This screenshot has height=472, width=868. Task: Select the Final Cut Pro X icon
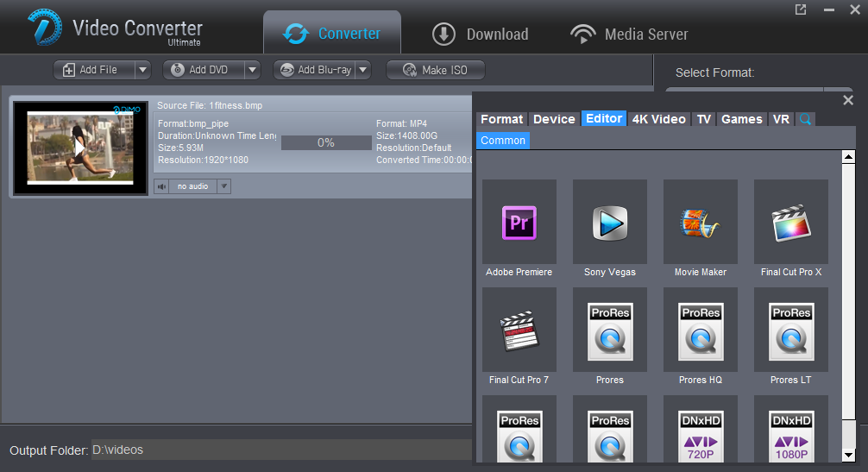(791, 222)
